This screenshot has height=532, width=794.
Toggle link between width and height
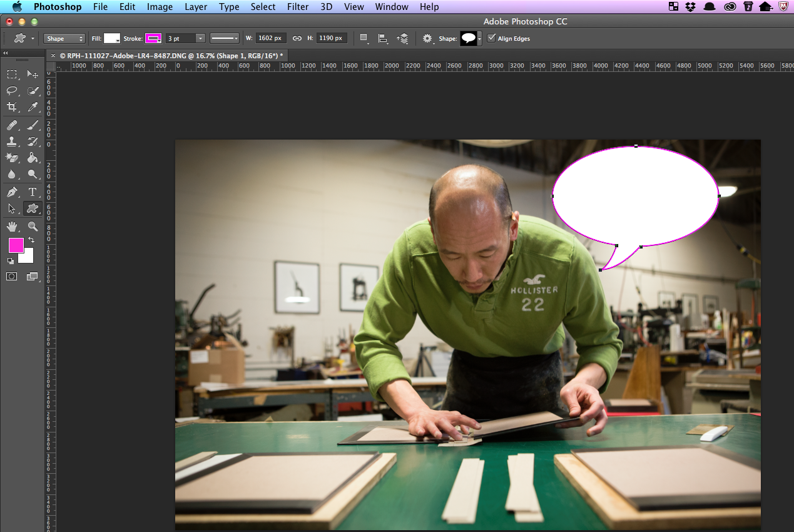tap(297, 38)
